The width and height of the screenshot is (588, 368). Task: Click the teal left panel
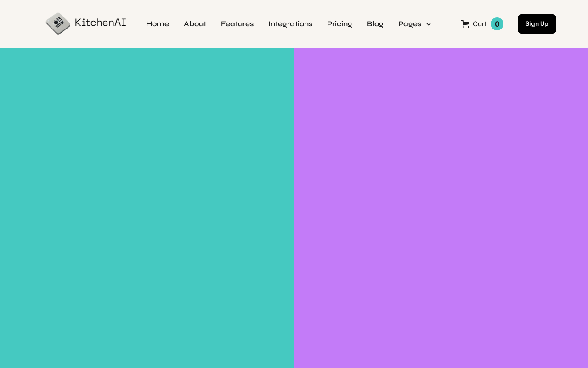click(x=147, y=207)
